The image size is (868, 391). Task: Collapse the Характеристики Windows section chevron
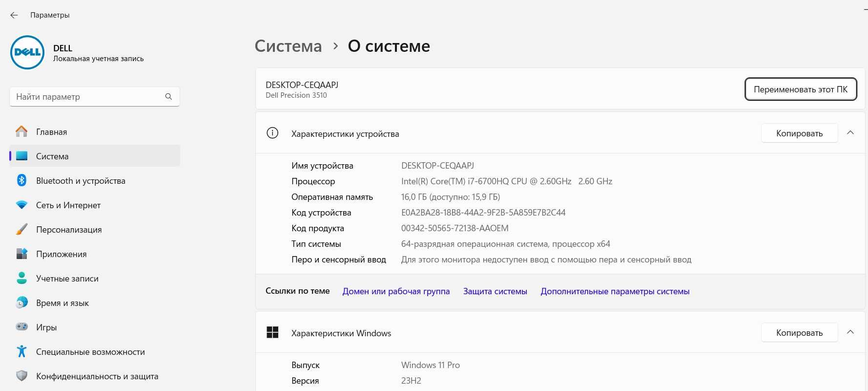pos(850,332)
